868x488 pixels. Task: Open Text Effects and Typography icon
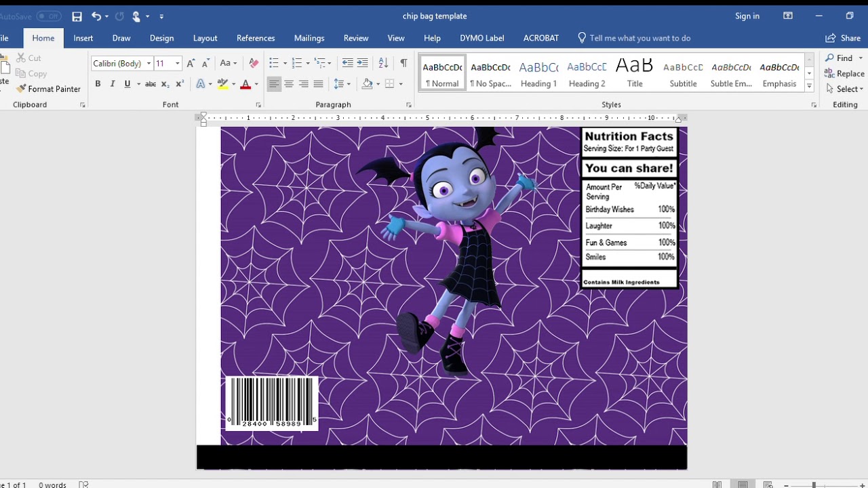coord(200,84)
